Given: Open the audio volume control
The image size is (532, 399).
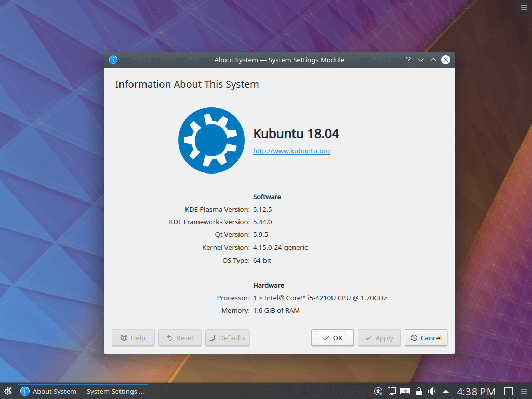Looking at the screenshot, I should pos(432,391).
